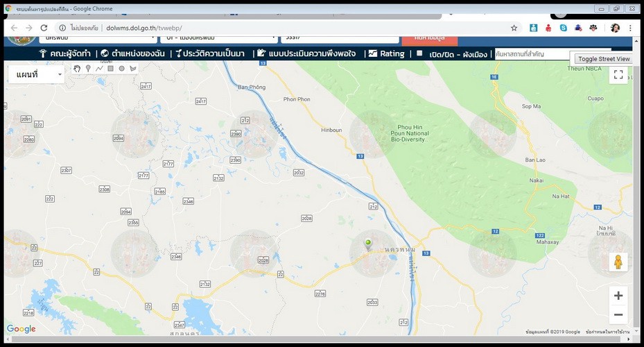
Task: Open the red figure browser extension
Action: (x=548, y=28)
